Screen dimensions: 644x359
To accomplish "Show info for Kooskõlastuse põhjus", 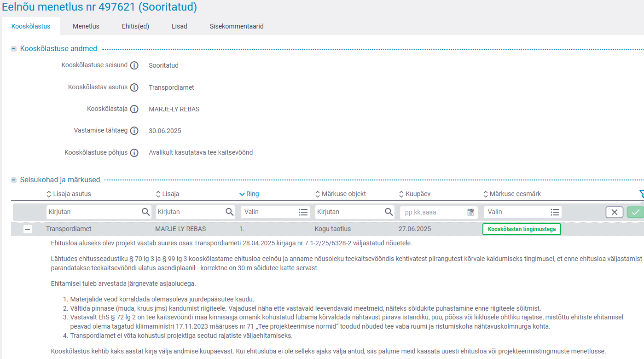I will point(134,153).
